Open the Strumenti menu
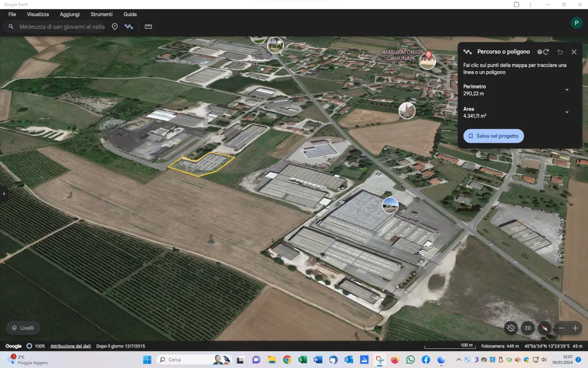 pos(101,14)
